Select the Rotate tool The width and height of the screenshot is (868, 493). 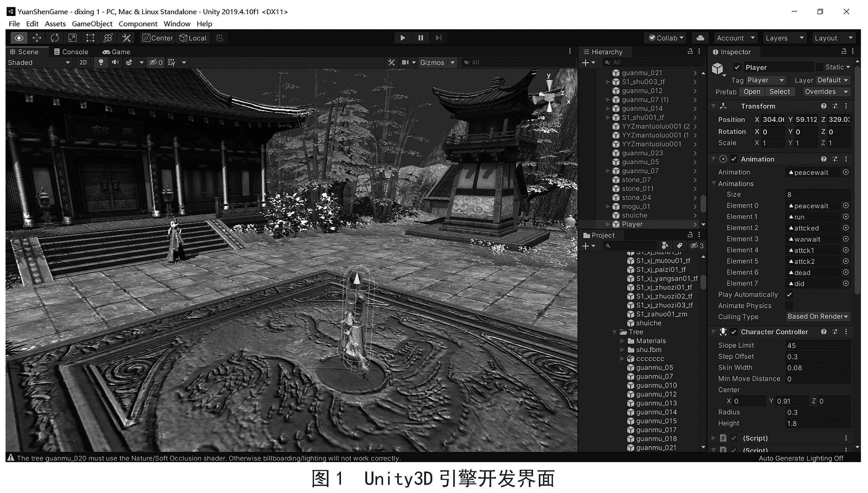point(55,38)
